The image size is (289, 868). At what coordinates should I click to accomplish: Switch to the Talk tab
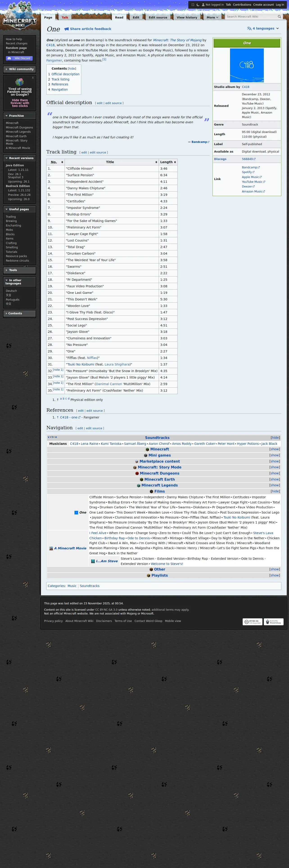65,18
